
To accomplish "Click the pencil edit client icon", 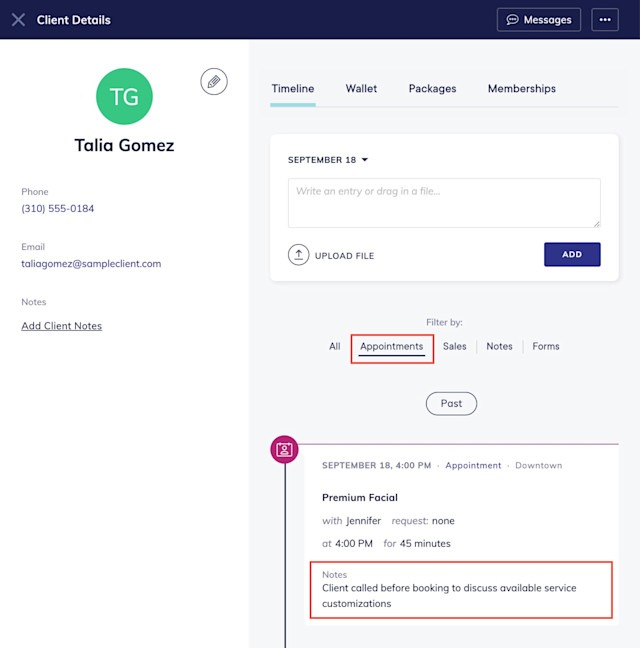I will coord(214,81).
